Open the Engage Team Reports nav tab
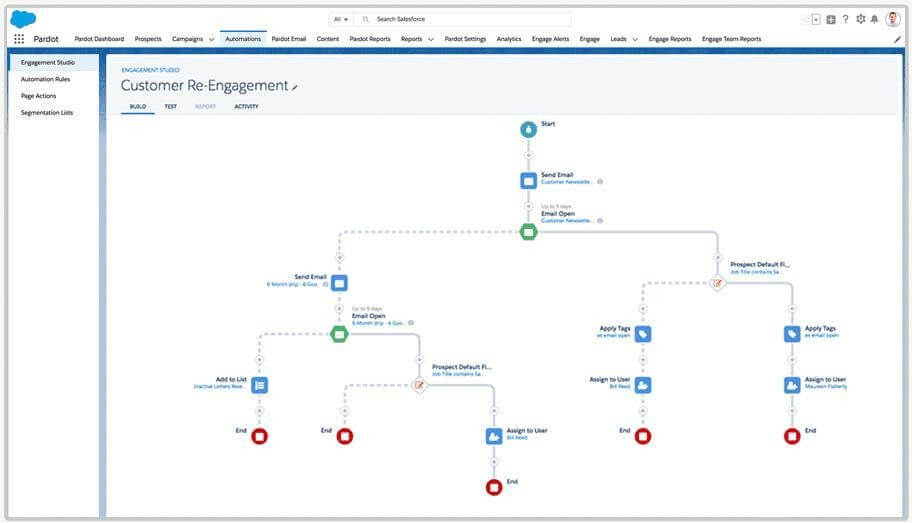The height and width of the screenshot is (523, 912). (x=731, y=39)
